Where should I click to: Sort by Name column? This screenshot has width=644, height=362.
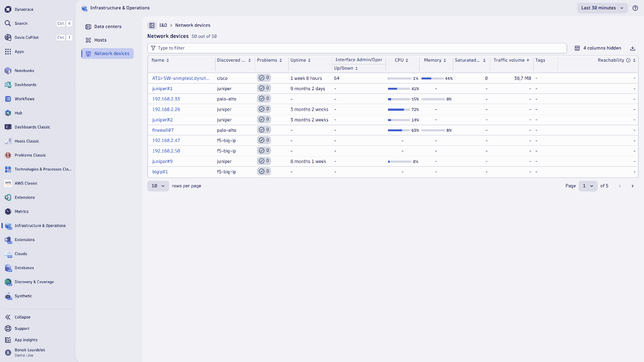(x=160, y=60)
